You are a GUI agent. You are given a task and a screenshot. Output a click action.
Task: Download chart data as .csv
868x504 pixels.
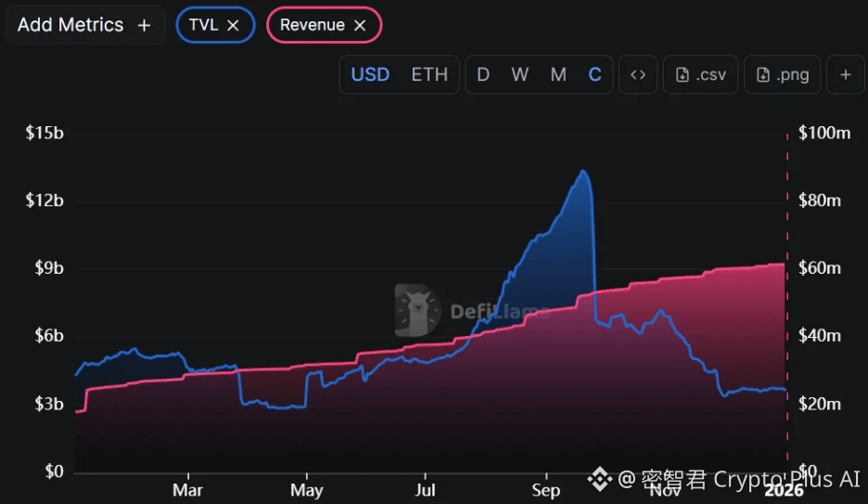[700, 75]
